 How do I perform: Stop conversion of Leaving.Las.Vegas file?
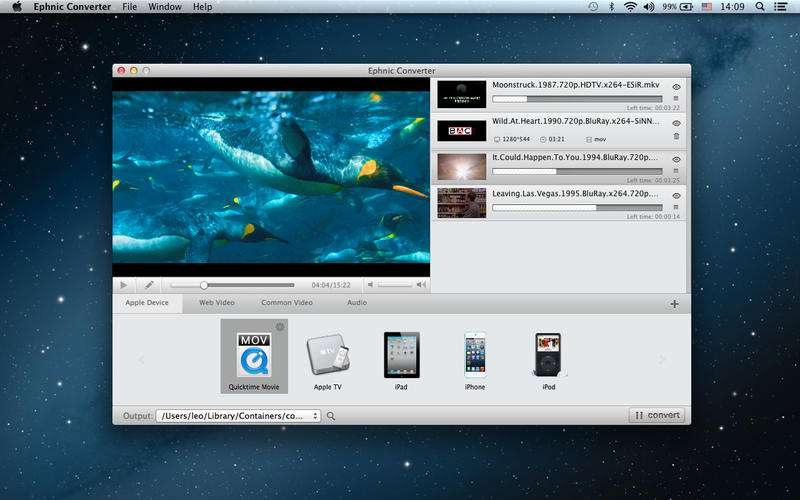pyautogui.click(x=676, y=207)
